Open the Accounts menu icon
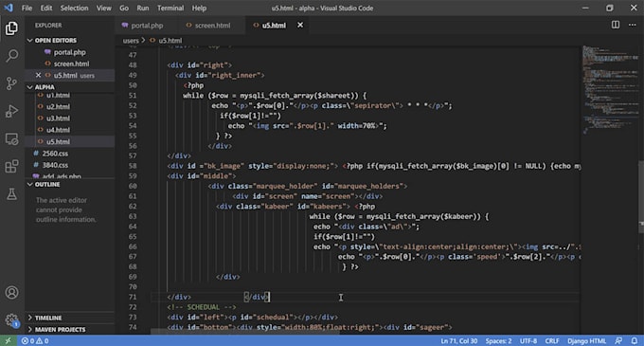644x346 pixels. click(x=11, y=293)
